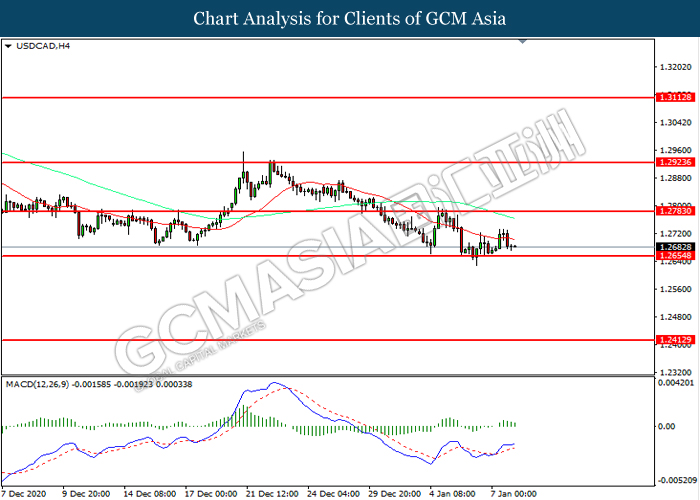Screen dimensions: 700x500
Task: Click the -0.005209 MACD scale value
Action: (675, 479)
